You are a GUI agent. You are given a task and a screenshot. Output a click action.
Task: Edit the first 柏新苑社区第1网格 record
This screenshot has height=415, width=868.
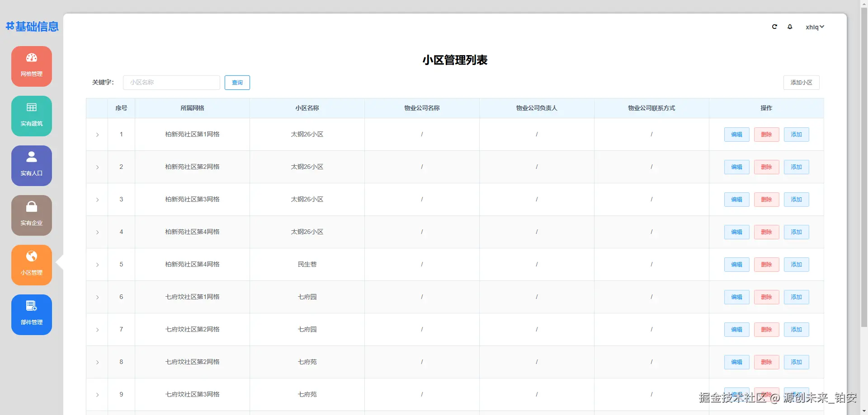pyautogui.click(x=736, y=134)
